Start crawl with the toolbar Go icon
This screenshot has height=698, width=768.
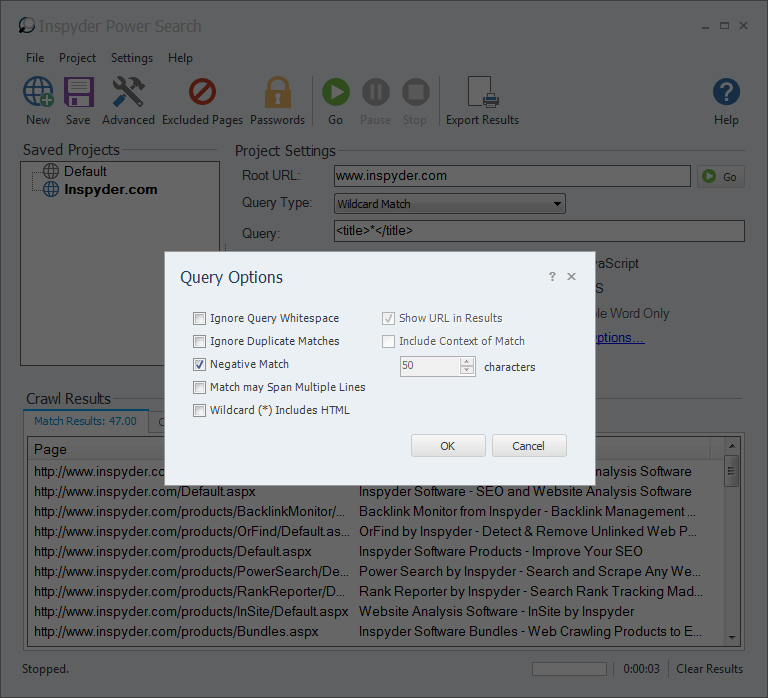coord(336,92)
